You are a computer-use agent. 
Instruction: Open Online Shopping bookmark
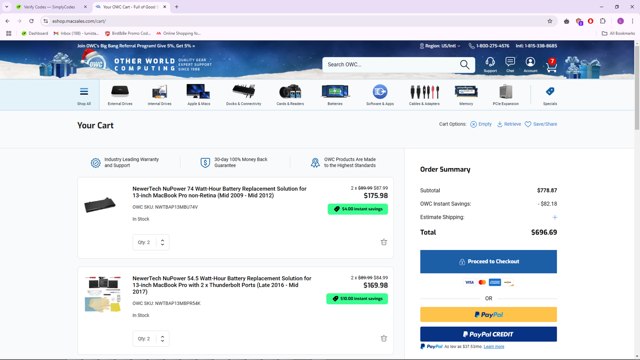click(x=178, y=33)
